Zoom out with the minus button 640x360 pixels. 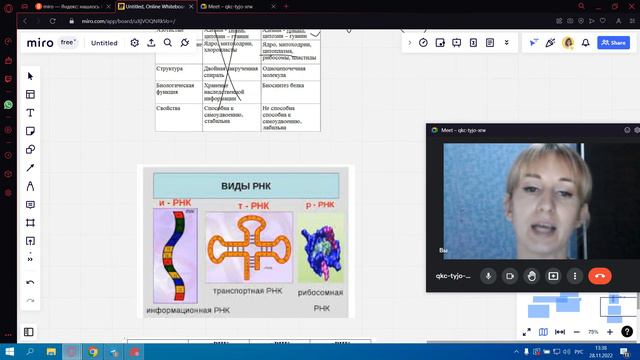pyautogui.click(x=576, y=332)
